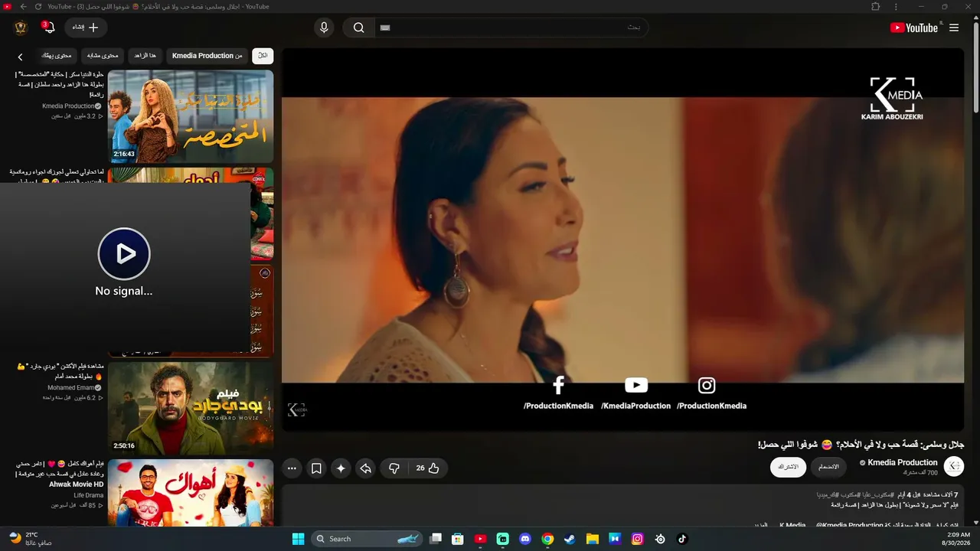Click the taskbar Search box
The image size is (980, 551).
[367, 539]
